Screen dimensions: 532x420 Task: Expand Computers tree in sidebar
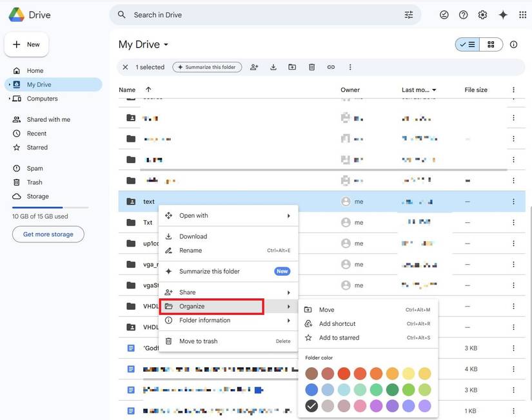tap(10, 99)
